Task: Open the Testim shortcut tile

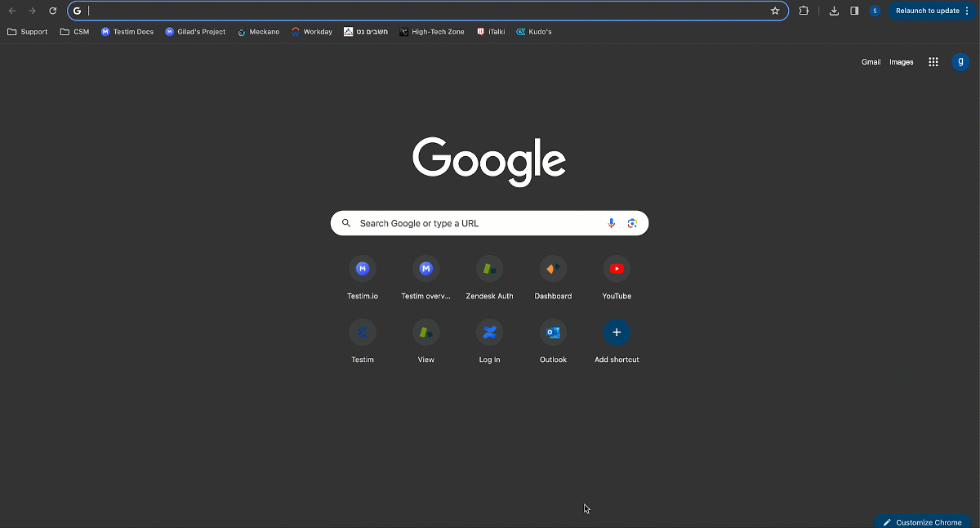Action: [363, 342]
